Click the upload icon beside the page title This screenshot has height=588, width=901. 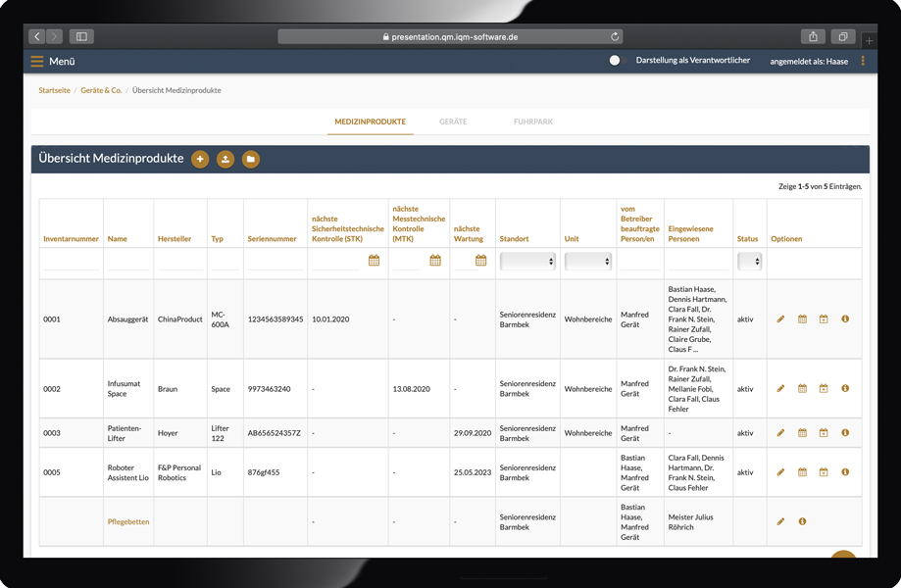225,159
